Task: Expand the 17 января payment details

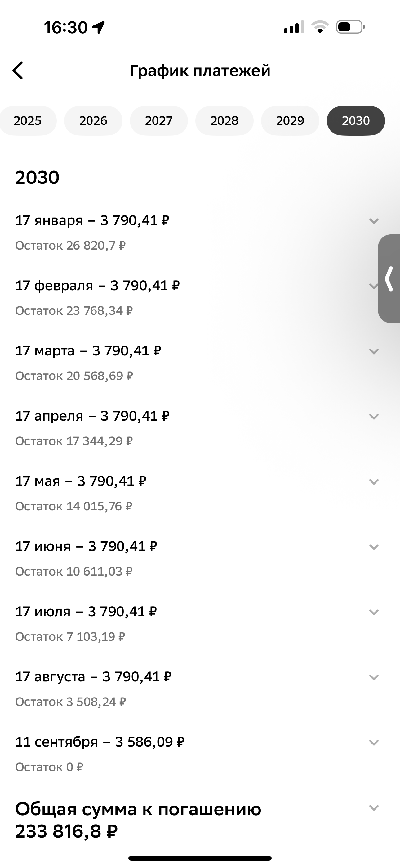Action: (374, 221)
